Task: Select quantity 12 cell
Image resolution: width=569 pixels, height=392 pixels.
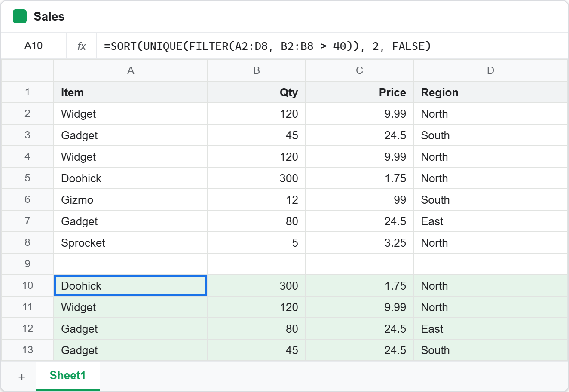Action: (257, 199)
